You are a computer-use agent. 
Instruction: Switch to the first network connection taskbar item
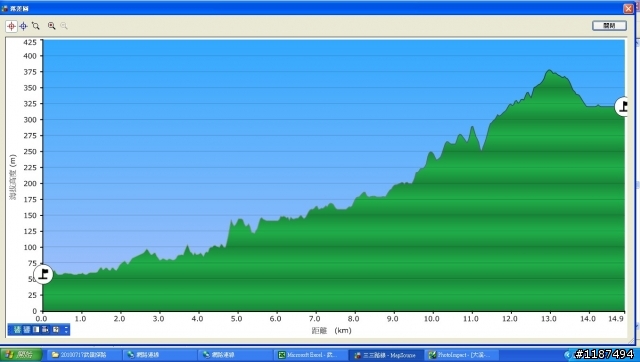tap(159, 355)
